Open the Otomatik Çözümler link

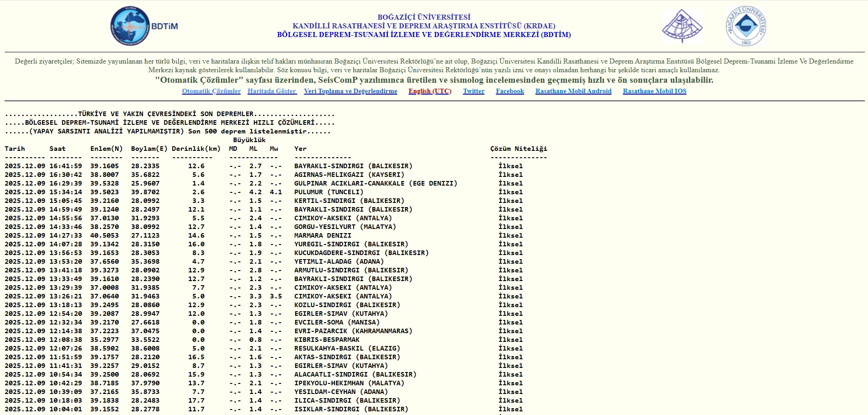coord(211,91)
